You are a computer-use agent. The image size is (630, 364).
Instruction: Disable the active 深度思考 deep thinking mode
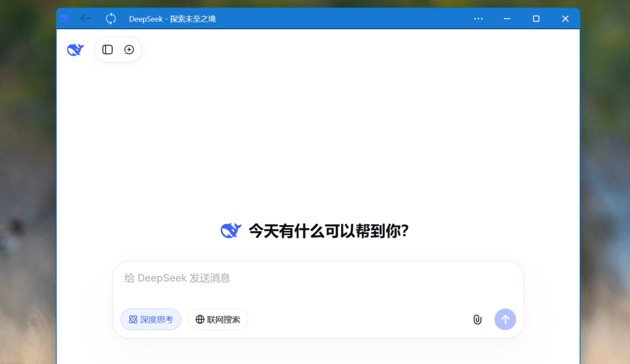point(150,319)
